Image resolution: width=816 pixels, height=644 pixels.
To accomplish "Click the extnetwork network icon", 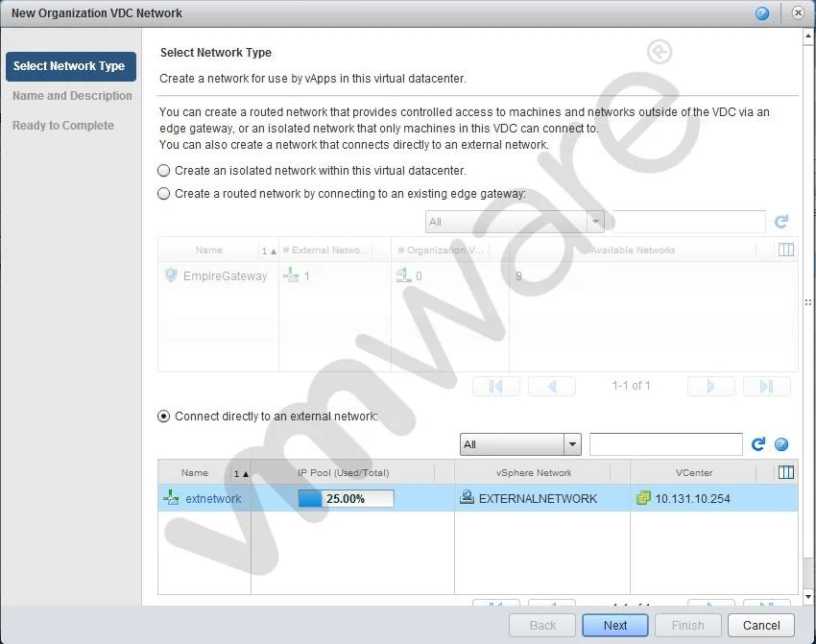I will tap(171, 498).
